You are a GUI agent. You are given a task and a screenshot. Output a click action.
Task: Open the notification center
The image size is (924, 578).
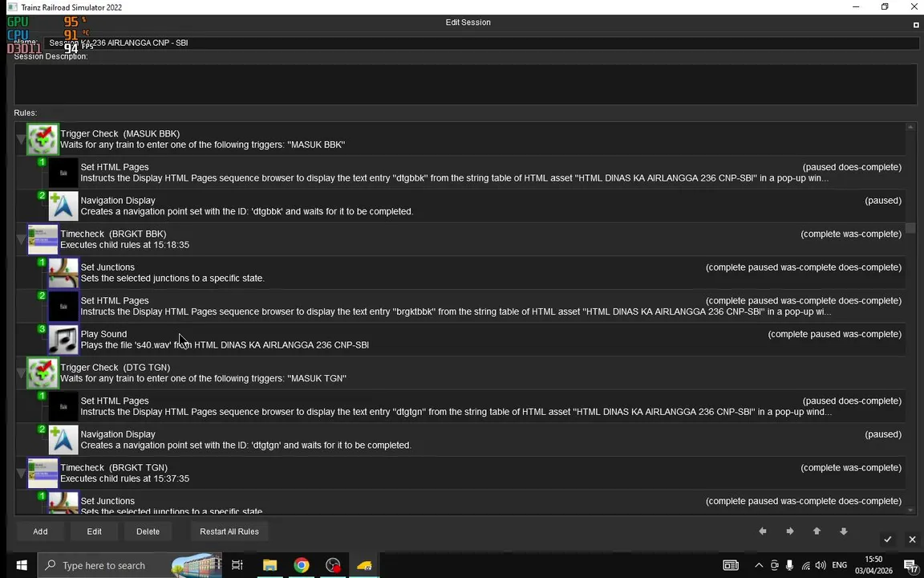[911, 566]
